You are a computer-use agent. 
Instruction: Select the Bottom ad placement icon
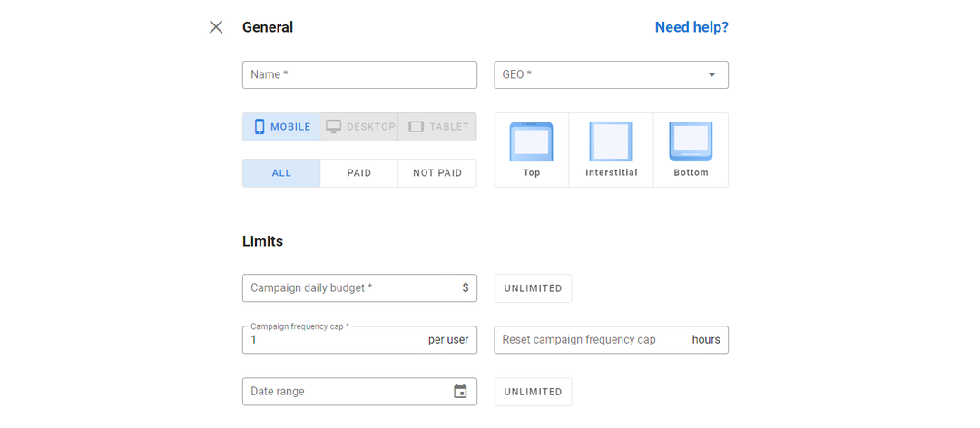click(x=691, y=141)
